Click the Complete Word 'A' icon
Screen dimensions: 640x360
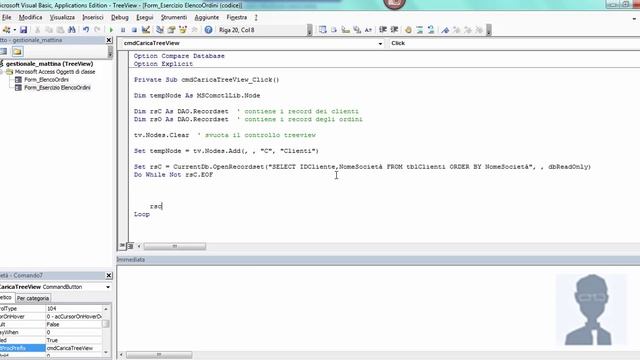coord(368,30)
